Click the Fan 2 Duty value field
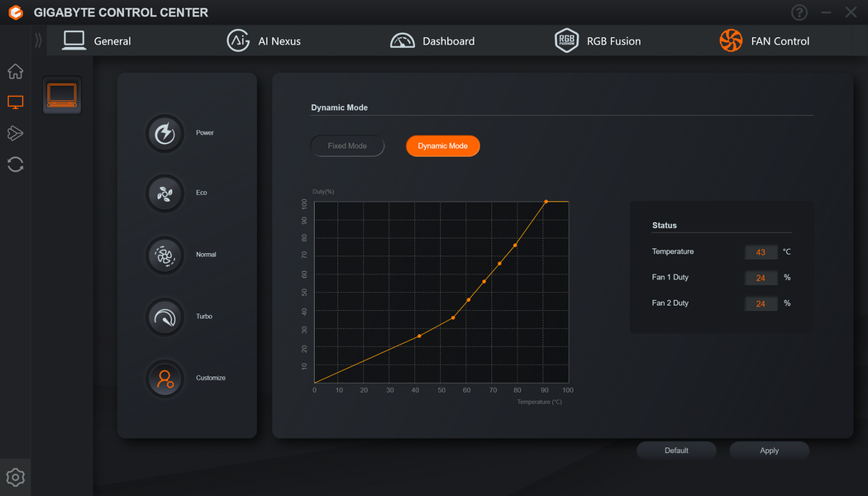The width and height of the screenshot is (868, 496). click(x=761, y=303)
